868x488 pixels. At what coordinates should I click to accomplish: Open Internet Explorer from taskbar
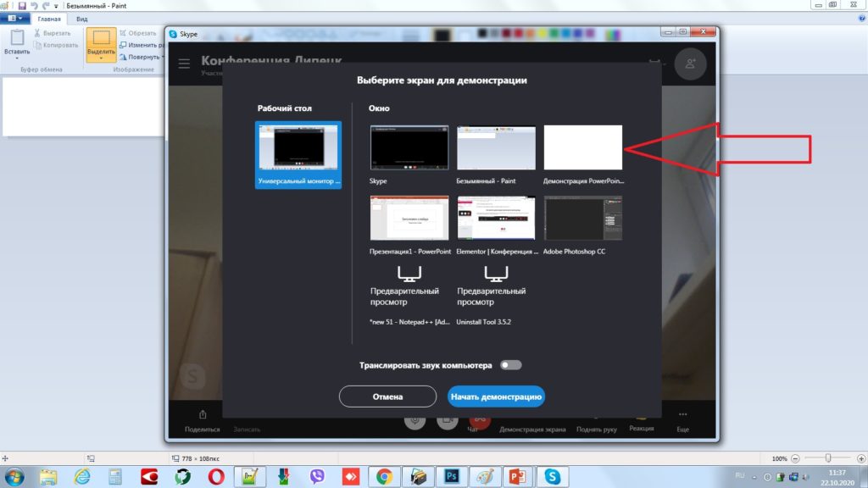(82, 476)
